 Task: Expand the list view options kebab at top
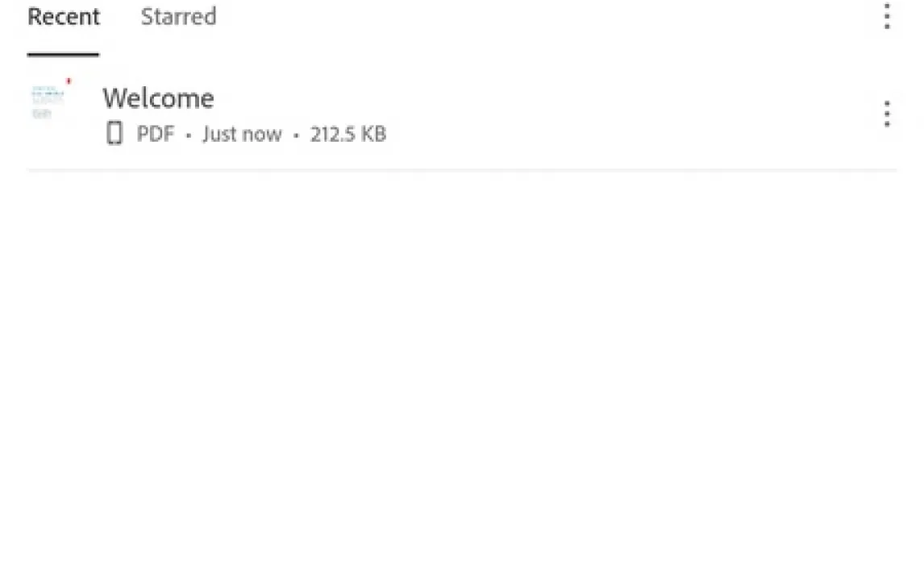pyautogui.click(x=886, y=16)
